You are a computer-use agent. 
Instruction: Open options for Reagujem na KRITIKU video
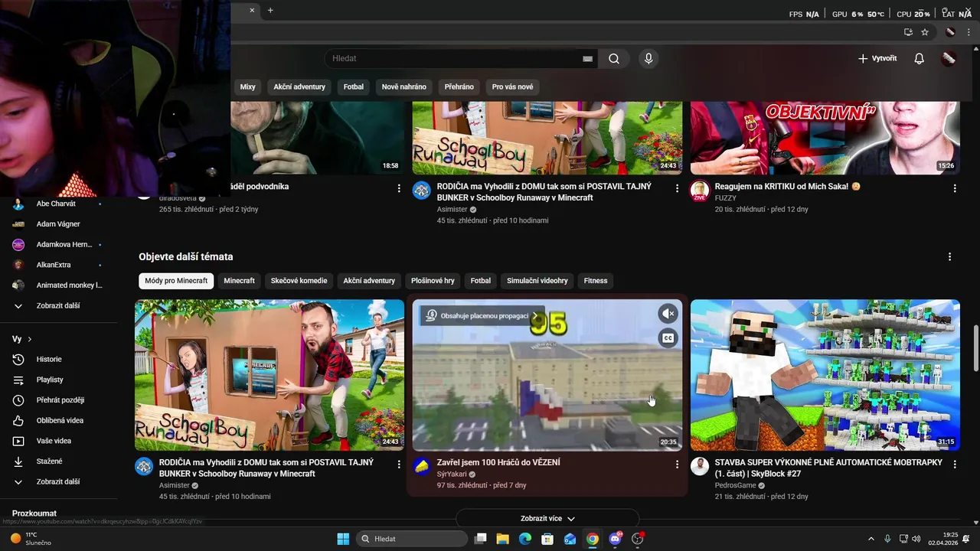point(955,187)
